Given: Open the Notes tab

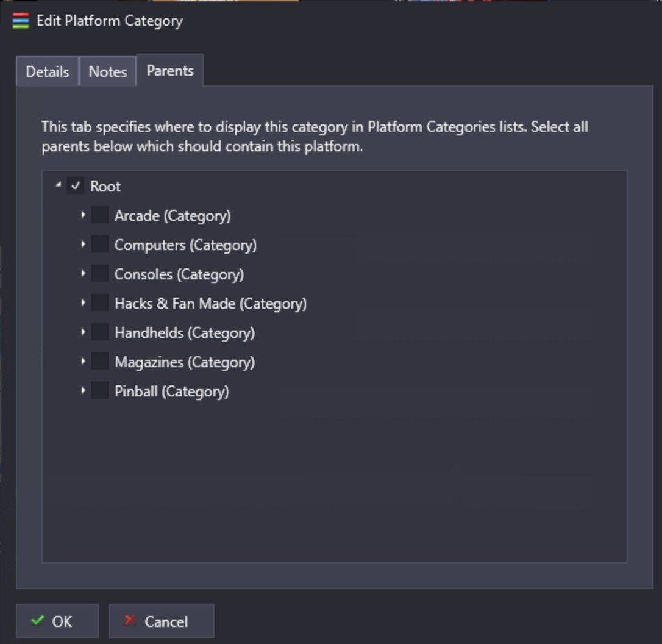Looking at the screenshot, I should coord(108,71).
